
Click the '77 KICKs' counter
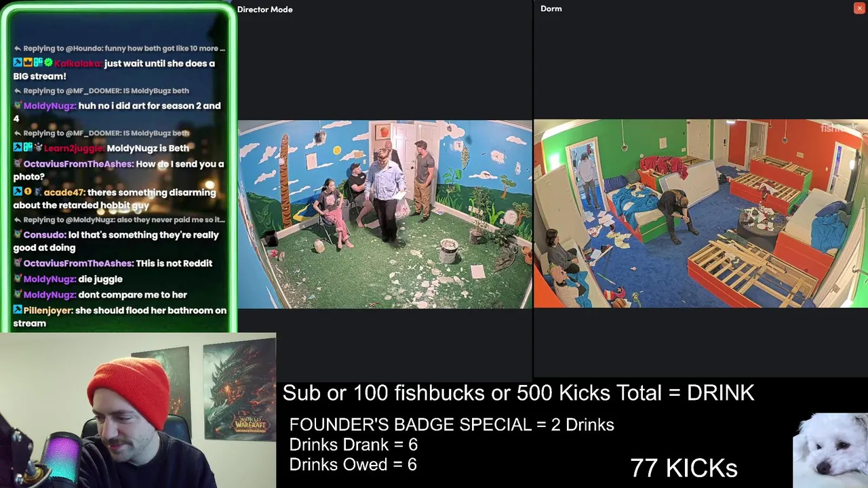(684, 468)
